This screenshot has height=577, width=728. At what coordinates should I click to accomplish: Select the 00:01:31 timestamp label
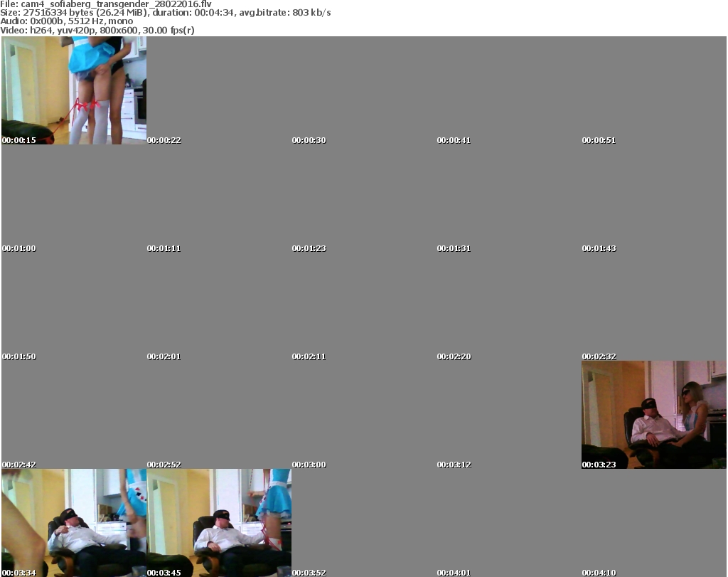[454, 248]
